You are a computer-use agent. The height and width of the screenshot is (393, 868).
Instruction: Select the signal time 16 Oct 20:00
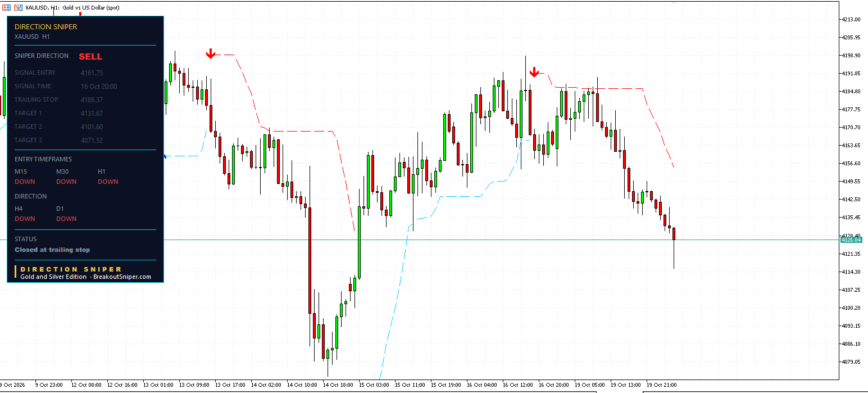pos(99,87)
